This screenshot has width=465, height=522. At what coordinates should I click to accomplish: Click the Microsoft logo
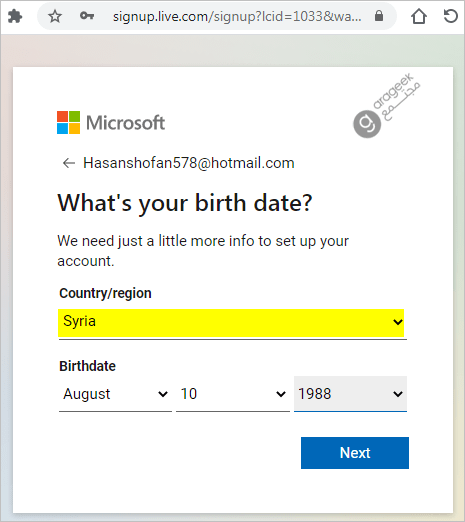pos(111,122)
